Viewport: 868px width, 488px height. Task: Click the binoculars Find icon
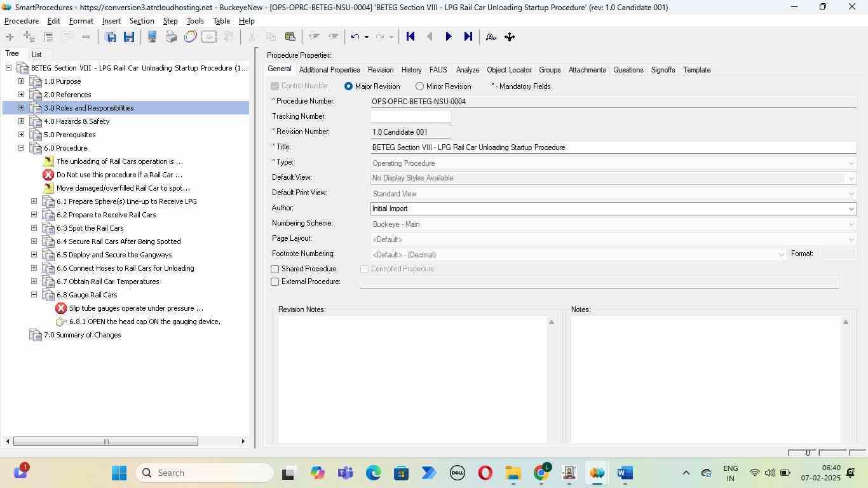pyautogui.click(x=491, y=37)
